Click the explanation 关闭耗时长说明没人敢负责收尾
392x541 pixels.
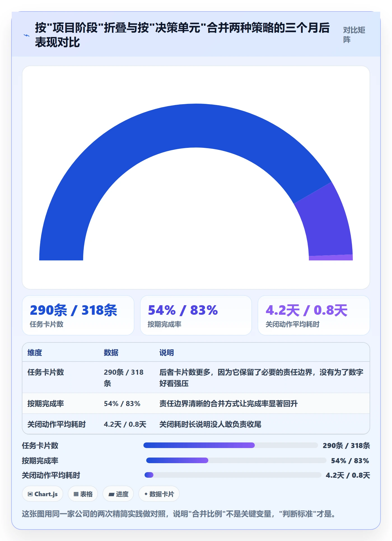(x=210, y=424)
